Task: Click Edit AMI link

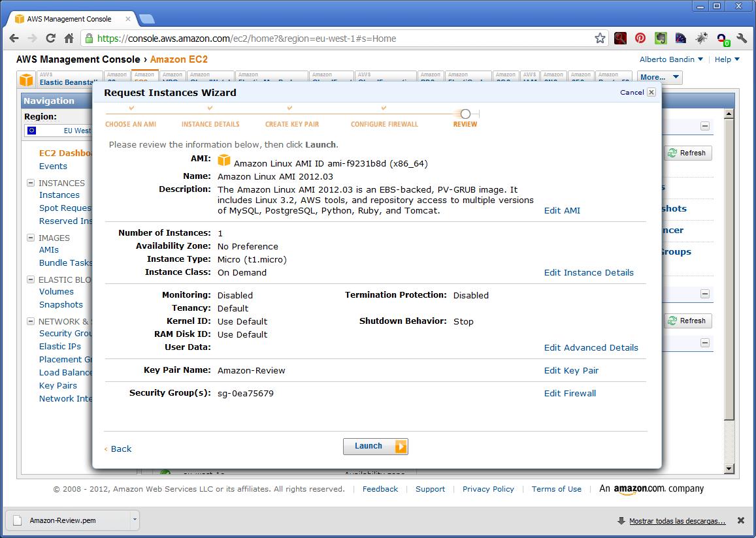Action: pyautogui.click(x=562, y=210)
